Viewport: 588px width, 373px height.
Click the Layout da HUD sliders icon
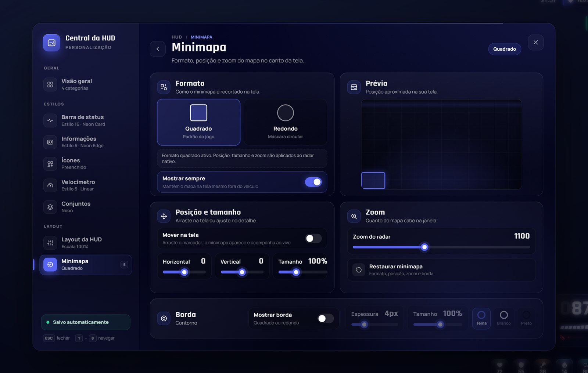pos(50,243)
